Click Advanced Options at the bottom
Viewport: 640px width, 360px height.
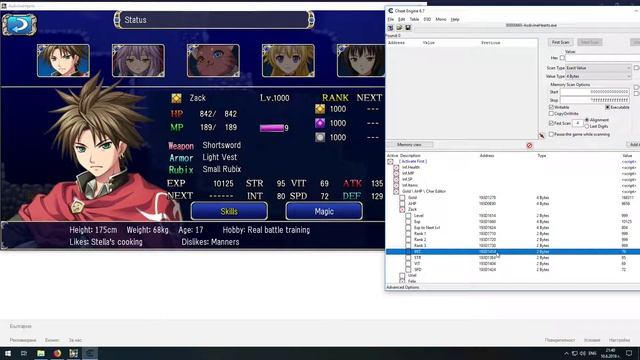click(x=403, y=287)
